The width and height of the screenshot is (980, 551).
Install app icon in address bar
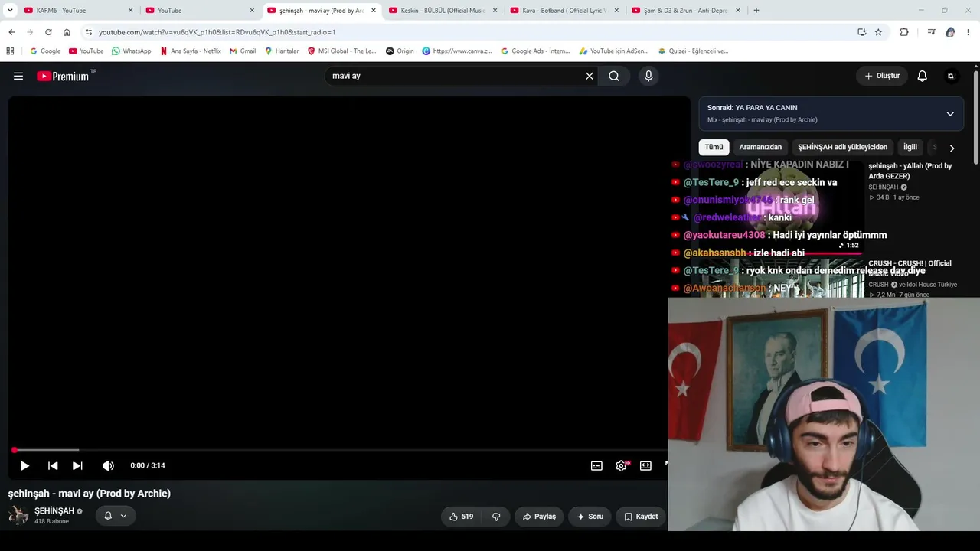(x=861, y=32)
